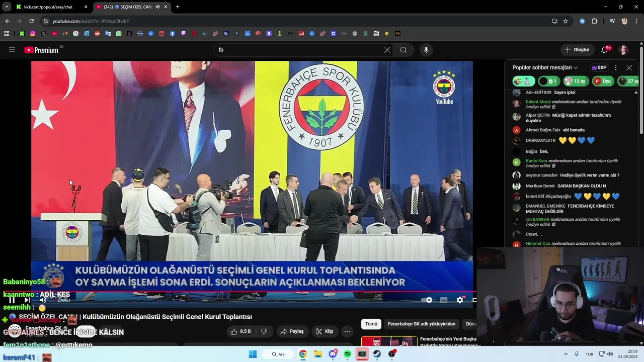Create a clip with Klip button
Screen dimensions: 644x362
pyautogui.click(x=324, y=331)
